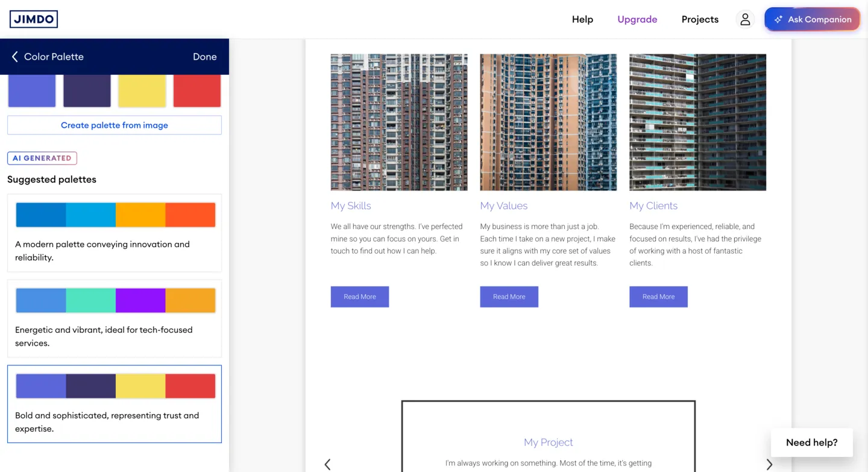
Task: Pick the red color swatch at top
Action: pyautogui.click(x=197, y=91)
